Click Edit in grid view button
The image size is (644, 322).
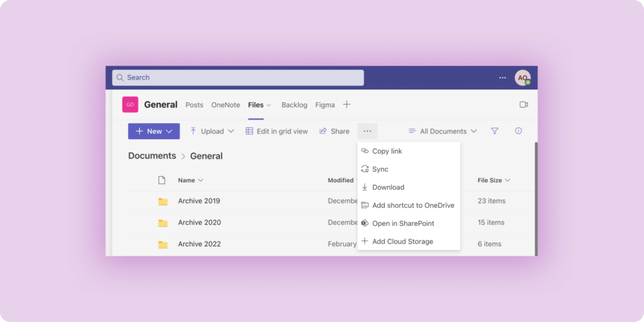[x=277, y=131]
